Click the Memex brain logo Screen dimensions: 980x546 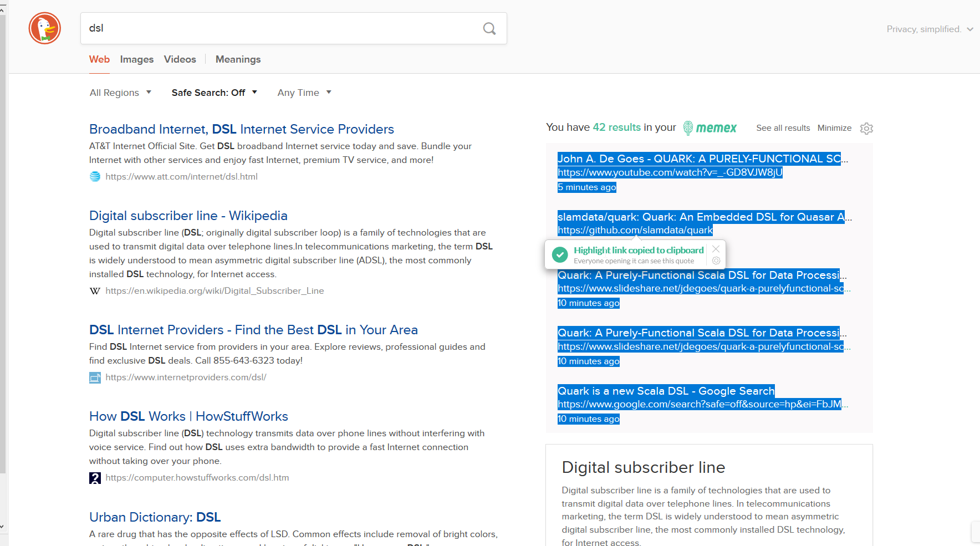(x=689, y=127)
